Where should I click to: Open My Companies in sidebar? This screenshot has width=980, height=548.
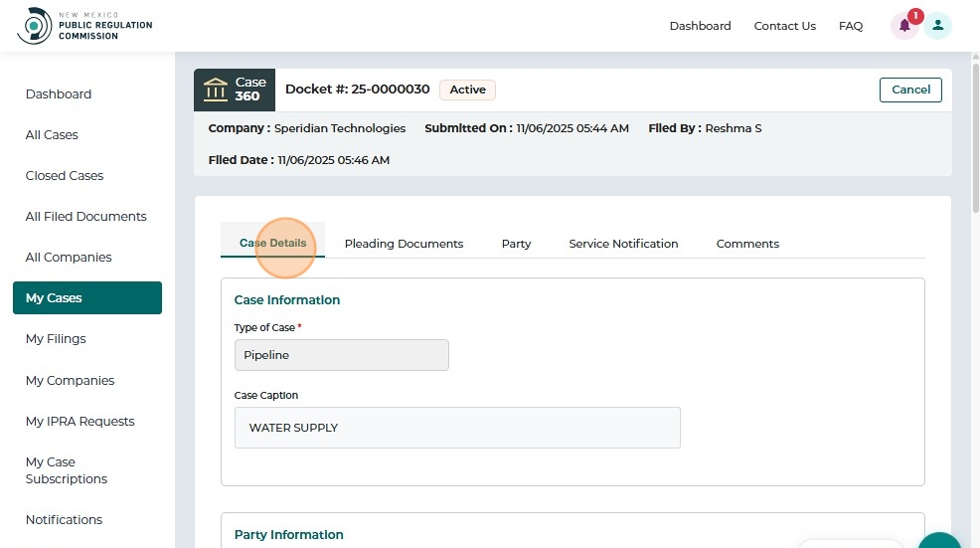coord(70,380)
